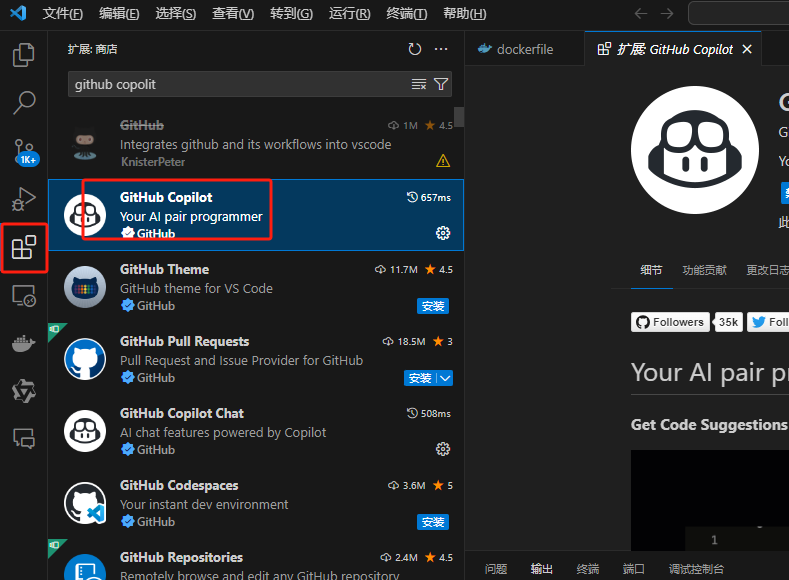
Task: Select the GitHub Copilot extension entry
Action: pyautogui.click(x=256, y=215)
